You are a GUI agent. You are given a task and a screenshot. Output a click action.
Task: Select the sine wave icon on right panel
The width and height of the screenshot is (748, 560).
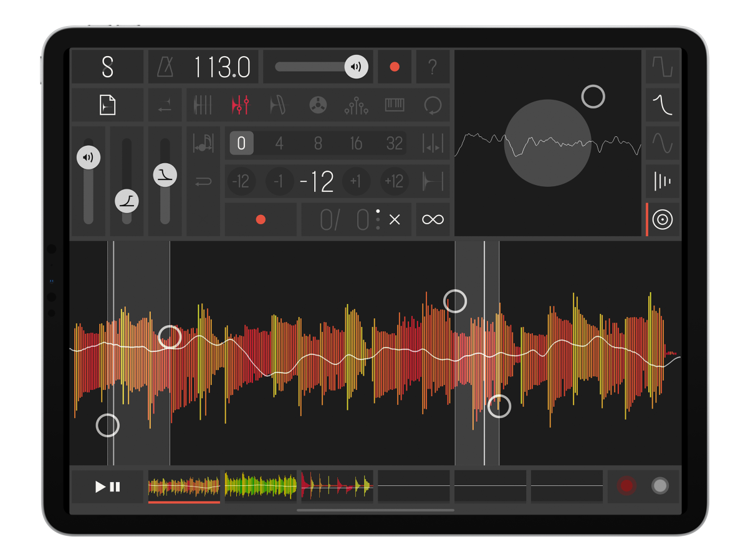[662, 143]
